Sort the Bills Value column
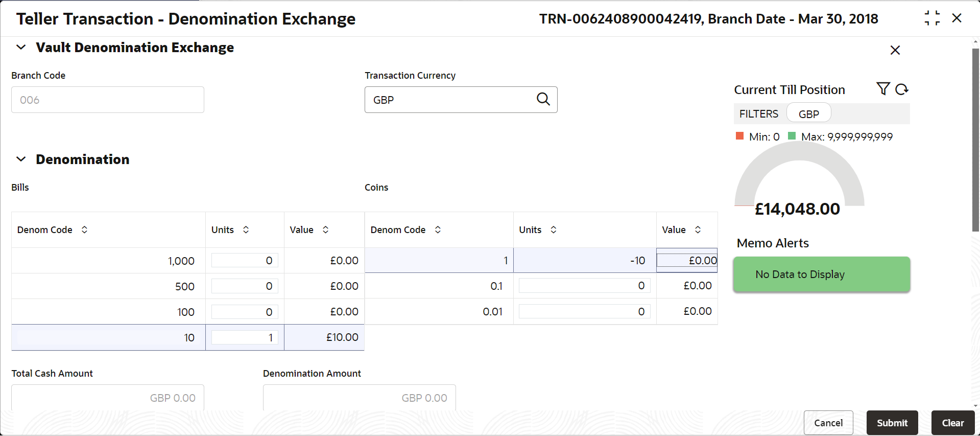Image resolution: width=980 pixels, height=436 pixels. pyautogui.click(x=326, y=230)
